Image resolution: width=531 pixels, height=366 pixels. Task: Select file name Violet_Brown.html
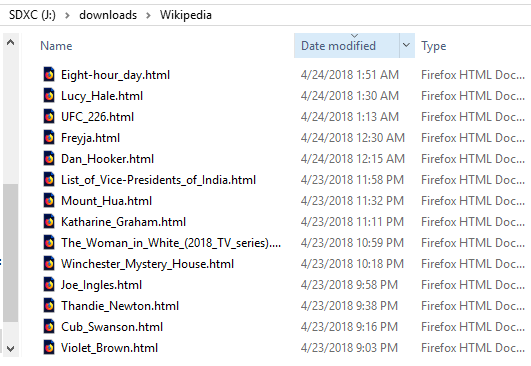pos(109,348)
